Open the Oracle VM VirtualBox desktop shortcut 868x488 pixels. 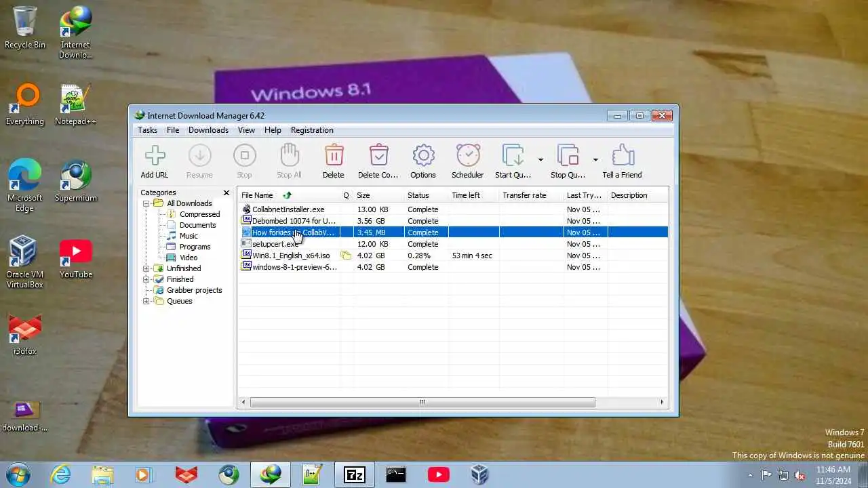pyautogui.click(x=25, y=262)
